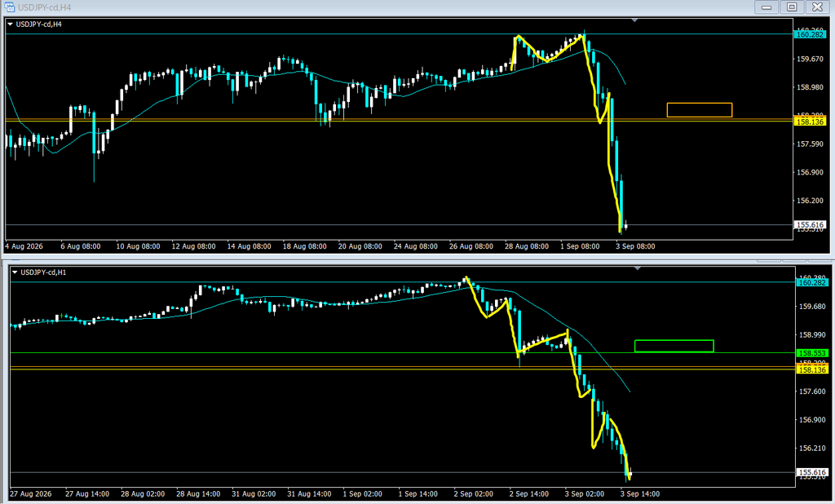Click yellow 158.136 price label on H1 chart
Screen dimensions: 835x504
(812, 369)
